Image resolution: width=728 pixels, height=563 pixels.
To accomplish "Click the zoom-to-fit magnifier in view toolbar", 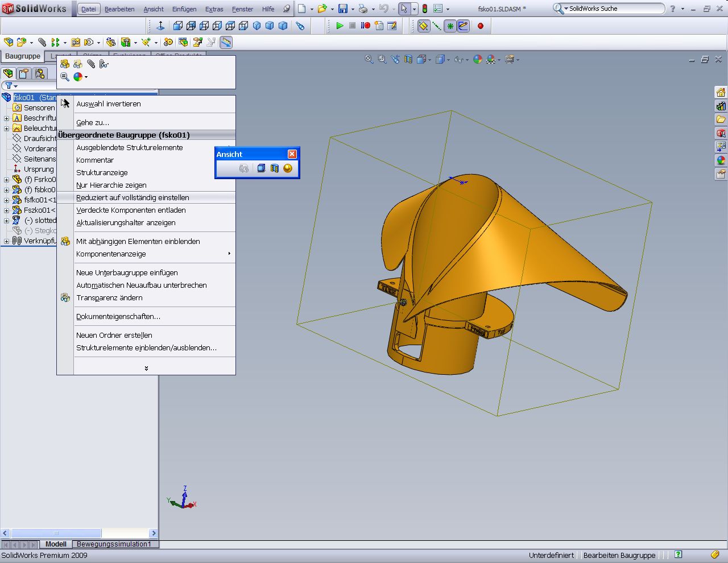I will pos(369,59).
